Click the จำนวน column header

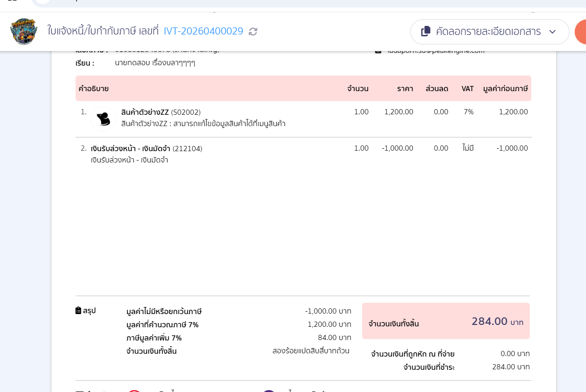pyautogui.click(x=358, y=88)
